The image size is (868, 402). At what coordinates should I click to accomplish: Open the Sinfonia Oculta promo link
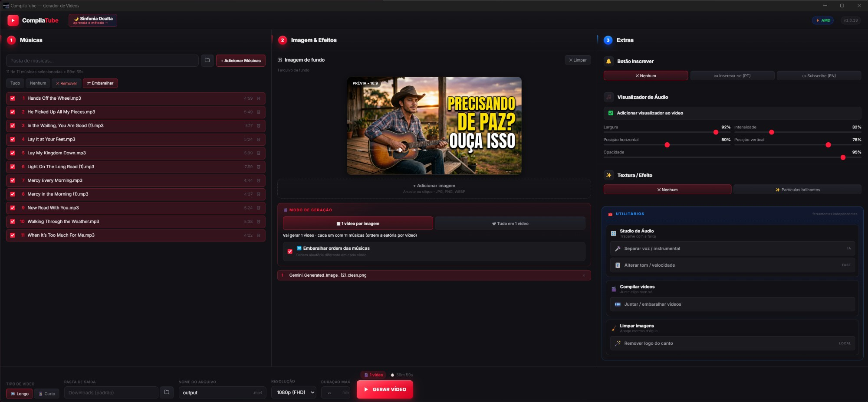(93, 20)
